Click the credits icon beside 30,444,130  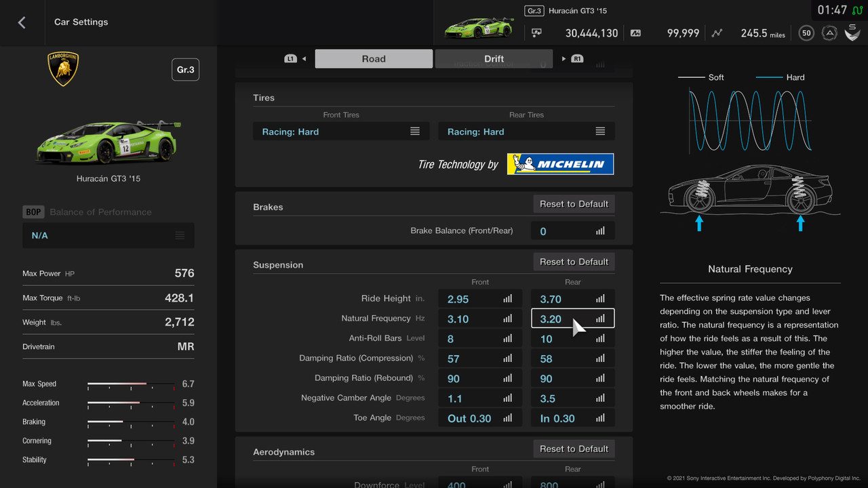[x=536, y=33]
